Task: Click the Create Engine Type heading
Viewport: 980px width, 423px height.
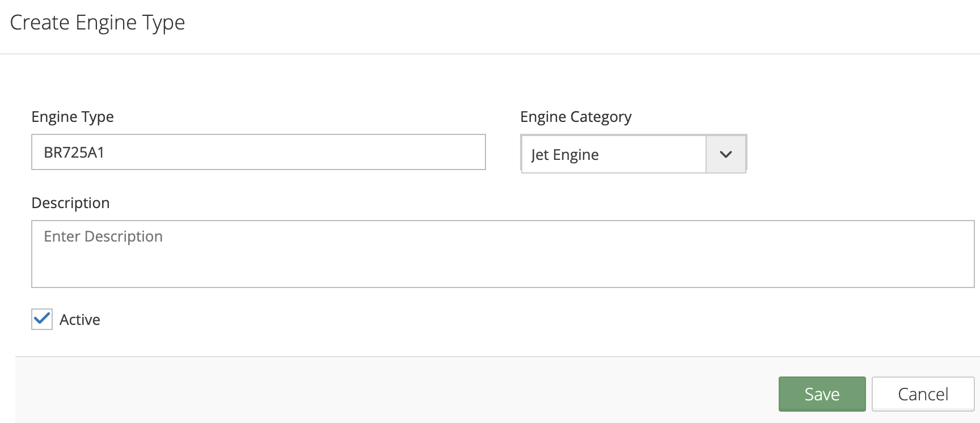Action: [98, 23]
